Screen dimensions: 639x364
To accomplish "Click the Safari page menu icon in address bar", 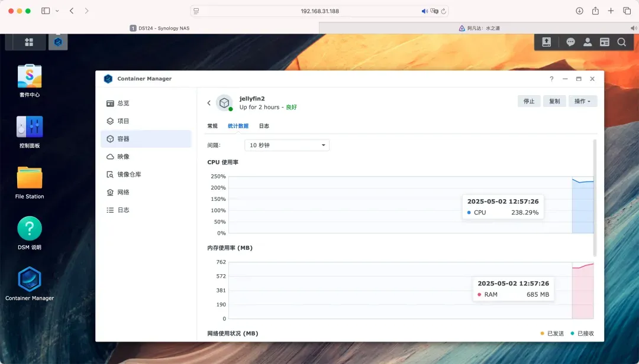I will 196,11.
